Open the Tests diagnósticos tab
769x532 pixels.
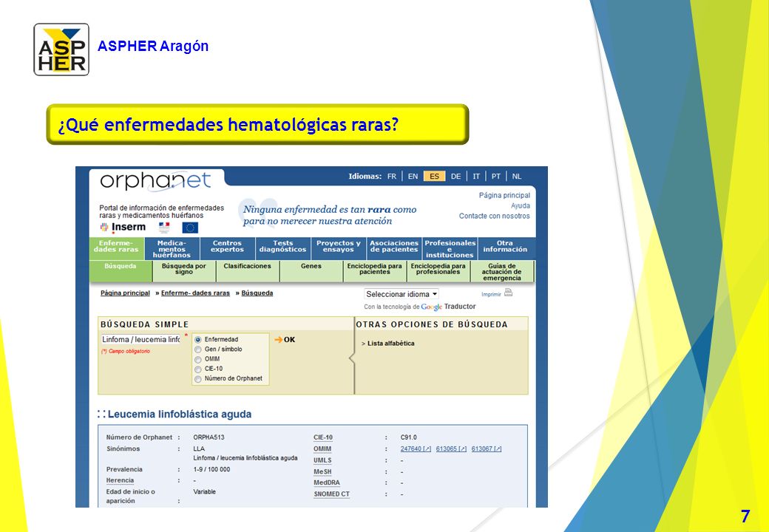(x=283, y=248)
